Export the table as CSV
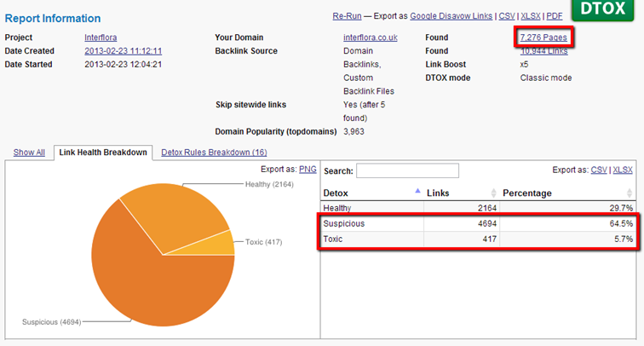644x346 pixels. point(599,170)
